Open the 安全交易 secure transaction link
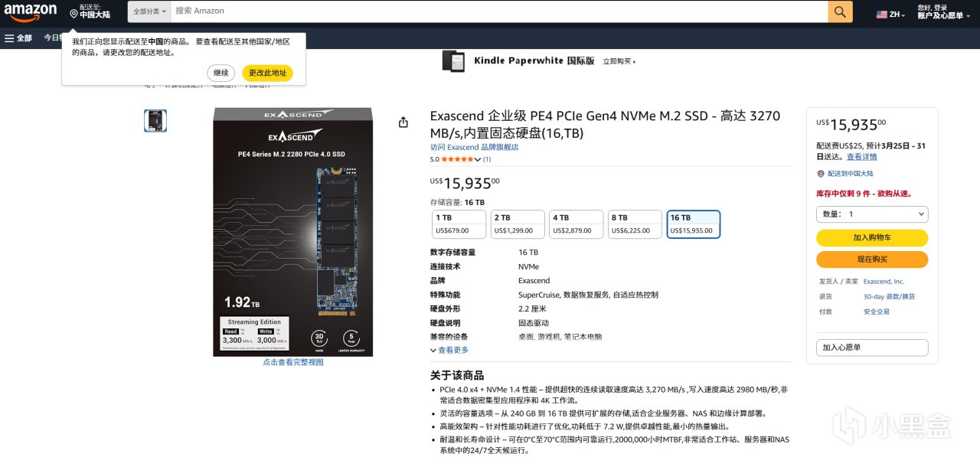This screenshot has height=457, width=980. click(x=877, y=312)
